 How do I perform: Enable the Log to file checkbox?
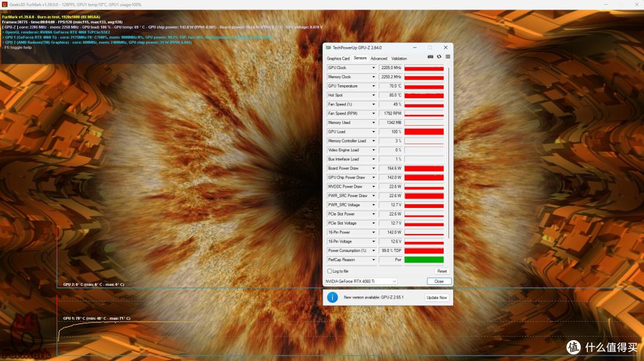[x=329, y=271]
